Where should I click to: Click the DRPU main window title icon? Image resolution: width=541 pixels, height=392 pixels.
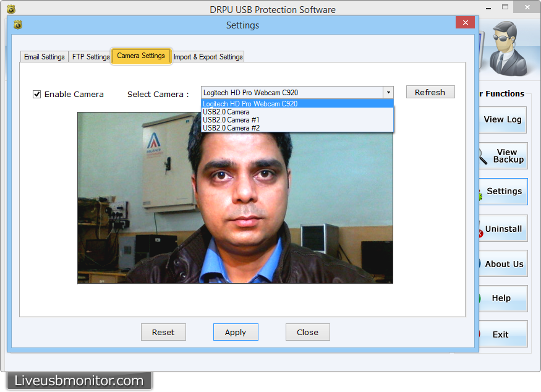(11, 9)
